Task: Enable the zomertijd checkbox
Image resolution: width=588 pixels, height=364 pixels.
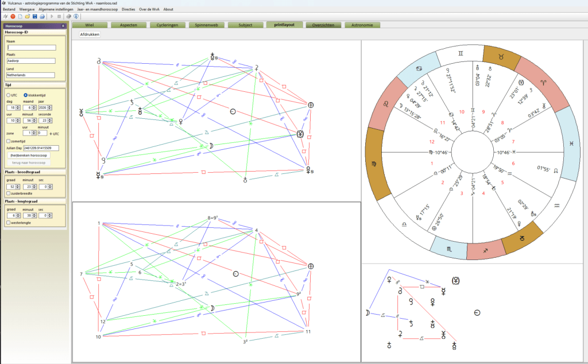Action: tap(8, 141)
